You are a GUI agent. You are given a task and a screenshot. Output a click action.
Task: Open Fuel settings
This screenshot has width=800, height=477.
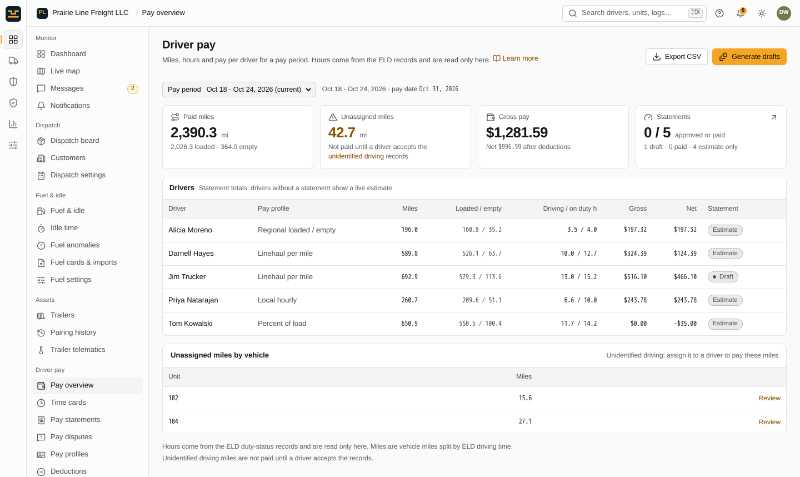(x=89, y=280)
